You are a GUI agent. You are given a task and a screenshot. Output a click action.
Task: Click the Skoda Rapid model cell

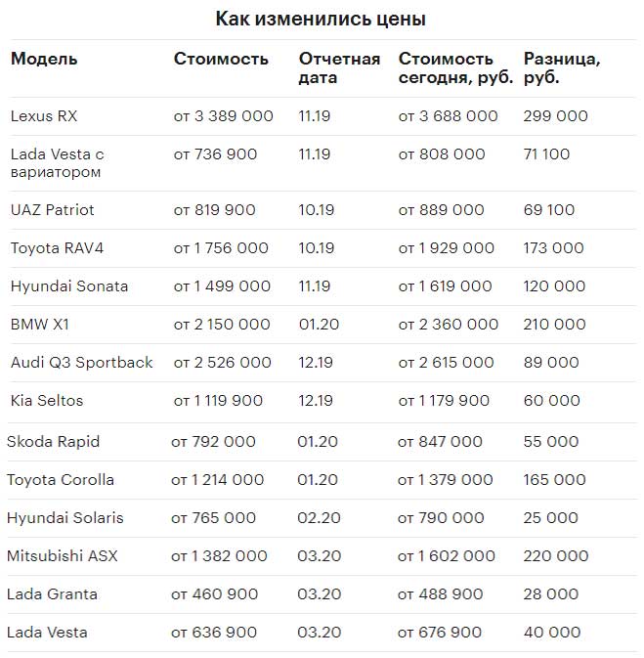tap(54, 442)
